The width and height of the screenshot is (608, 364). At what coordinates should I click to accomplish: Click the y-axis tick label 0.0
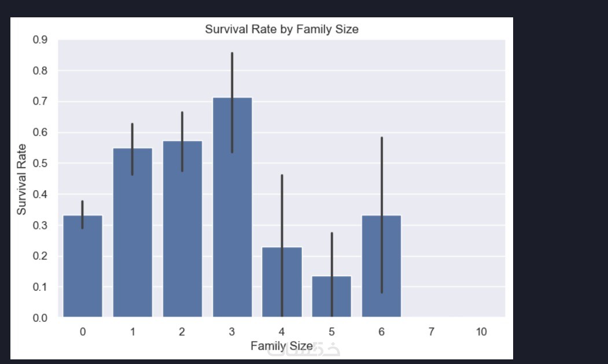click(x=40, y=318)
